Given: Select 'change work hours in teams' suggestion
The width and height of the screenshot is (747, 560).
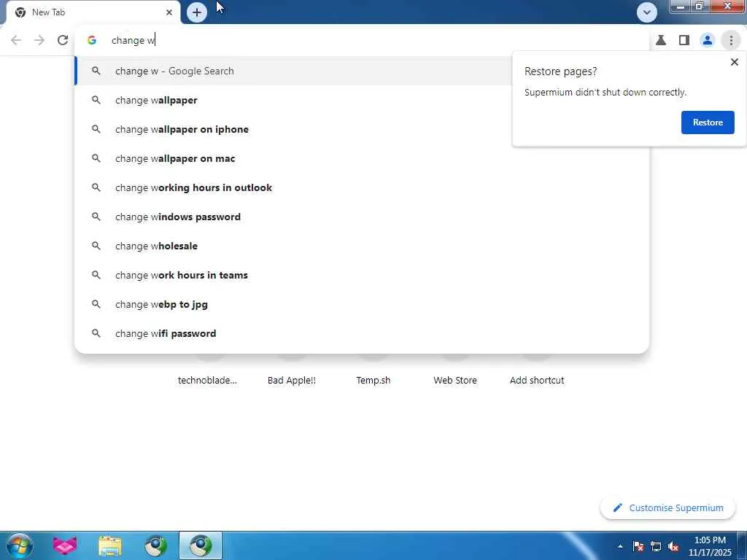Looking at the screenshot, I should point(362,275).
